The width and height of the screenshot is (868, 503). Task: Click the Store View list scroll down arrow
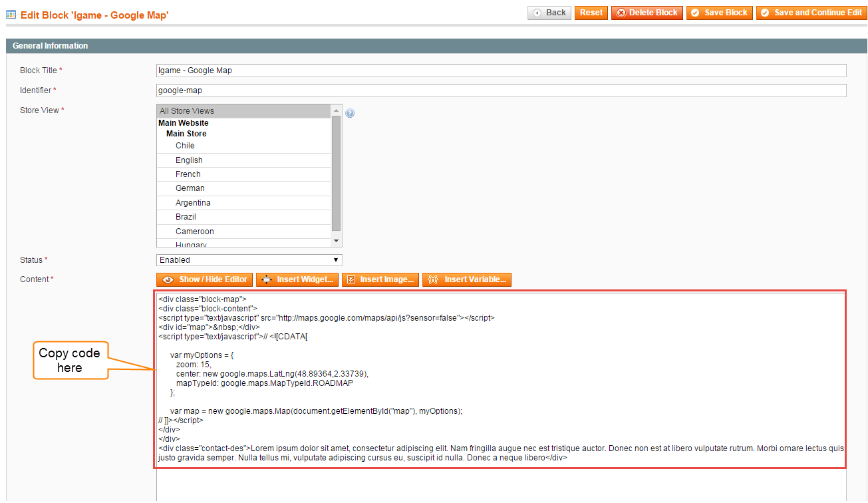point(336,241)
